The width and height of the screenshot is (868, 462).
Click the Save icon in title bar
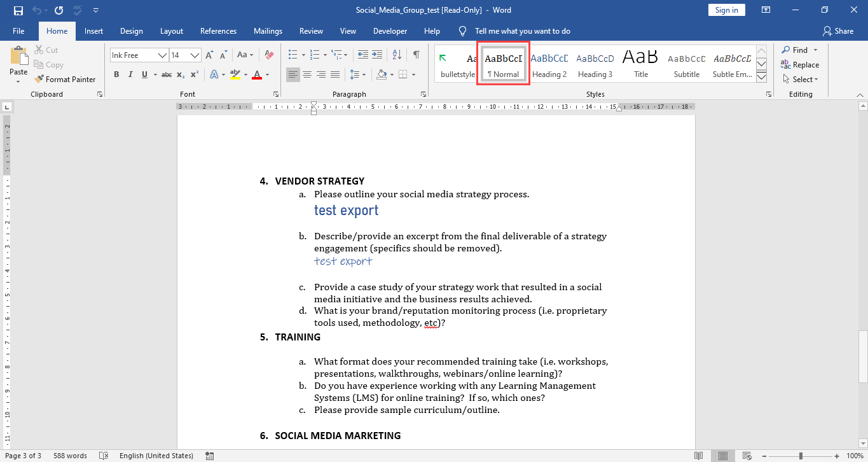pyautogui.click(x=18, y=10)
